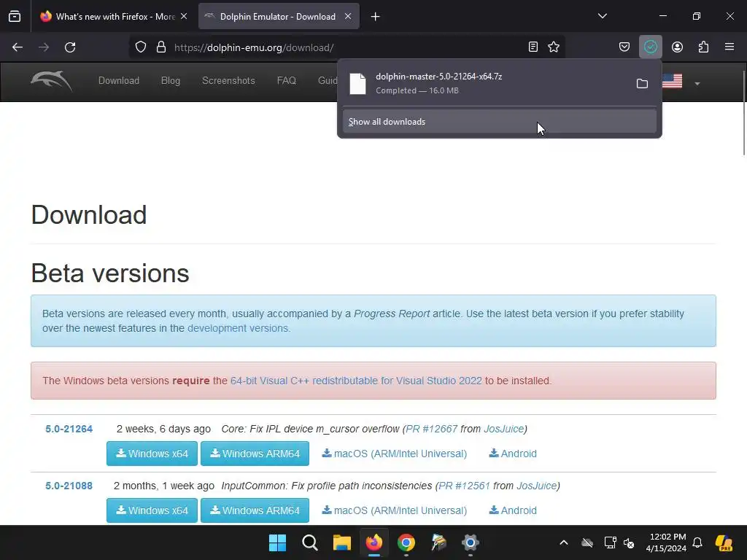Bookmark this page with star icon
The height and width of the screenshot is (560, 747).
554,47
